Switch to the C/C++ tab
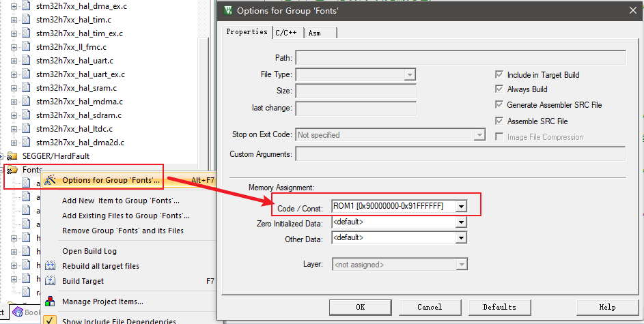Viewport: 644px width, 324px height. tap(287, 33)
